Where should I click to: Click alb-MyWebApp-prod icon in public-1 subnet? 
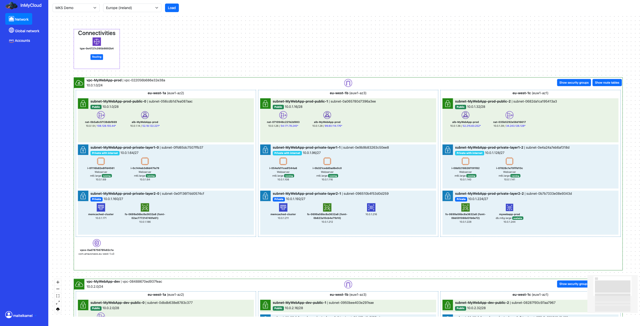tap(327, 115)
